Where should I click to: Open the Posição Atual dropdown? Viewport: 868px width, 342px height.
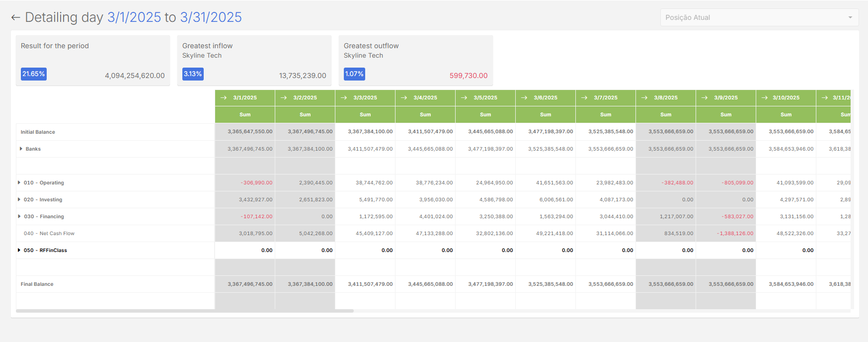[x=759, y=17]
